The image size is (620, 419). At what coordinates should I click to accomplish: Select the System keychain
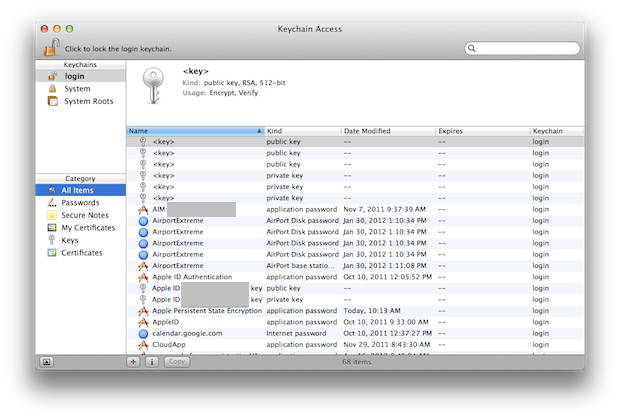pyautogui.click(x=81, y=89)
